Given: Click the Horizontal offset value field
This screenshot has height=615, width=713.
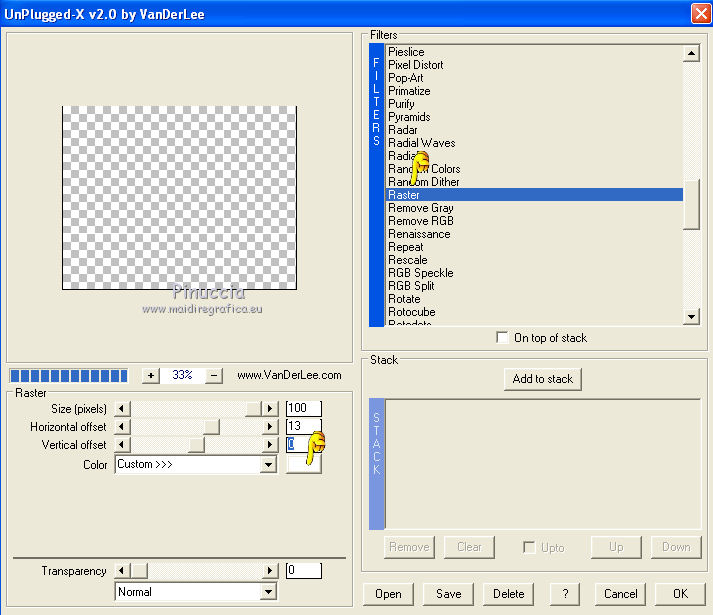Looking at the screenshot, I should coord(304,426).
